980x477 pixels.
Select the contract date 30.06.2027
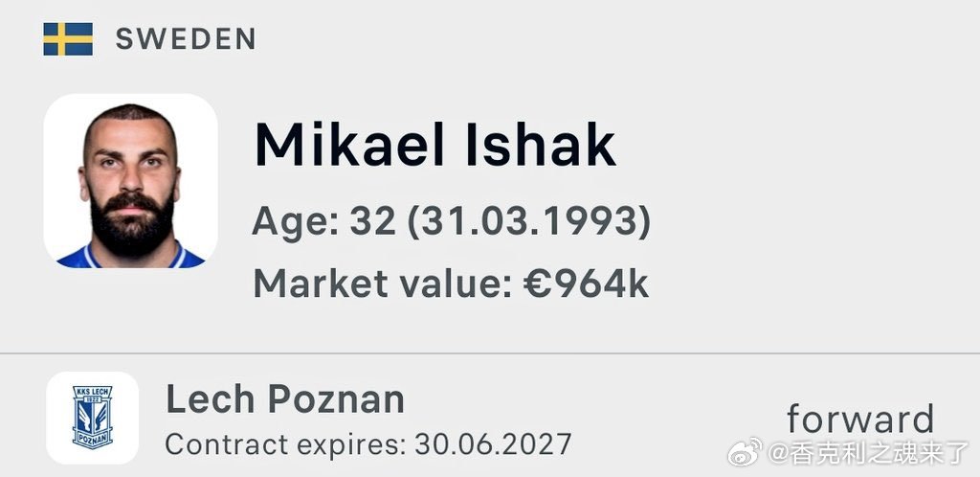pos(493,444)
